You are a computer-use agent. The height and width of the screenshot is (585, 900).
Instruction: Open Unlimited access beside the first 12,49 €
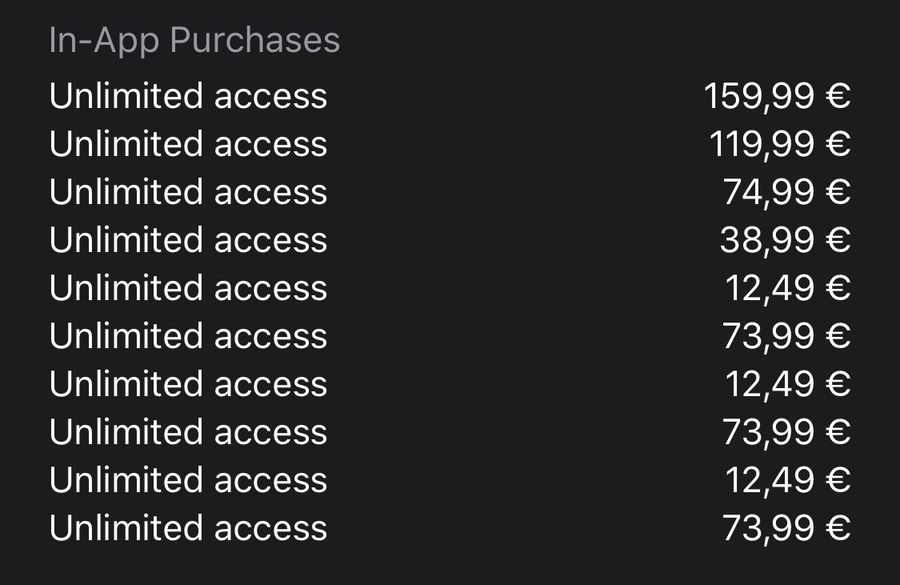coord(188,288)
